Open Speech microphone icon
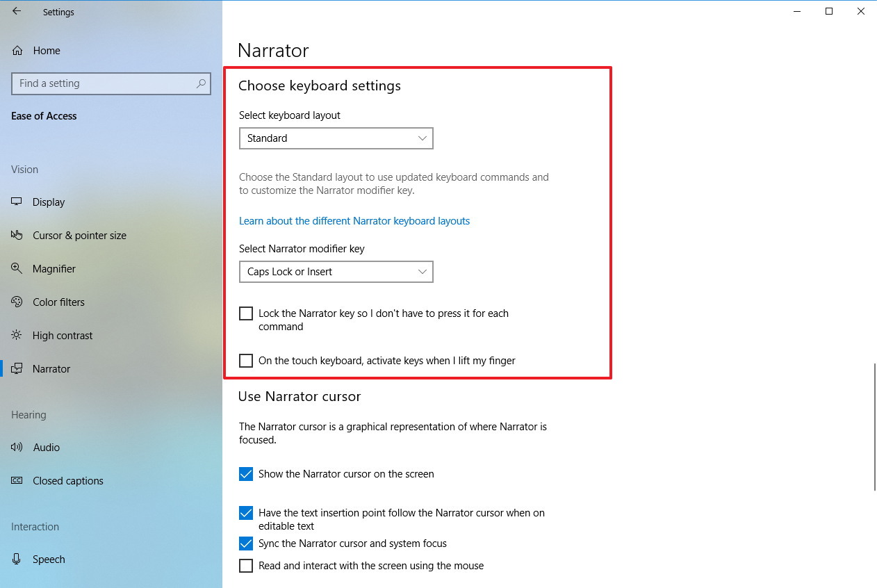The height and width of the screenshot is (588, 877). coord(17,559)
